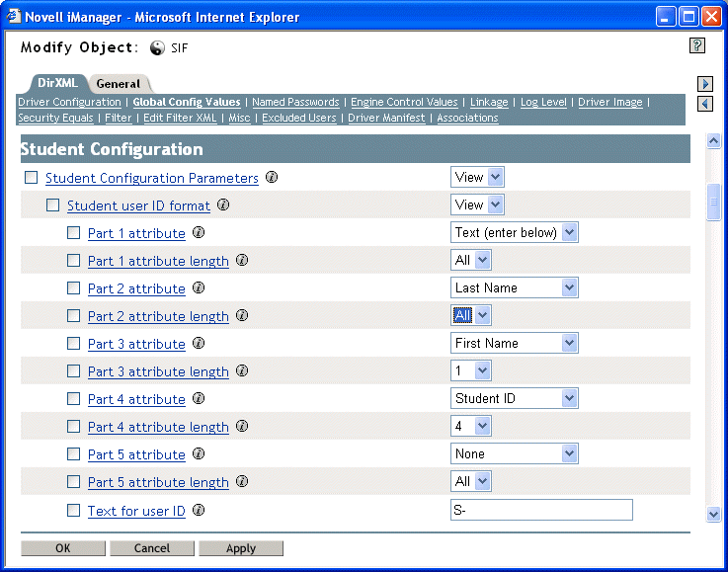Open highlighted Part 2 attribute length dropdown
Image resolution: width=728 pixels, height=572 pixels.
point(471,315)
